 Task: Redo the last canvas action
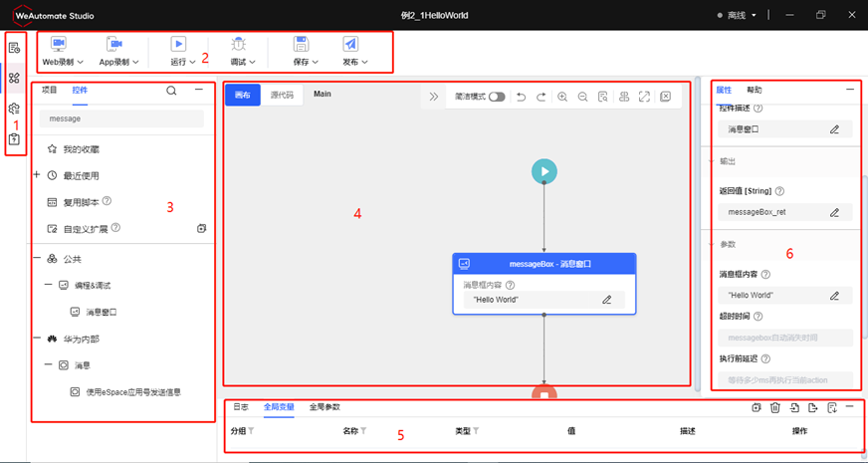click(x=541, y=97)
